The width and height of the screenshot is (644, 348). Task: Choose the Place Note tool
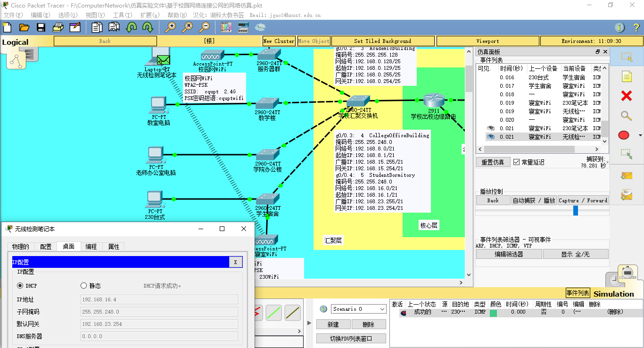click(626, 76)
